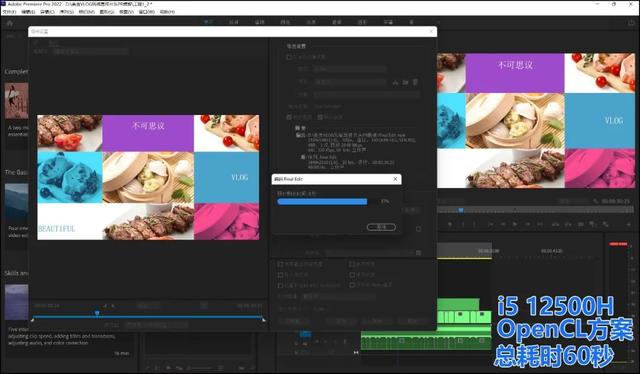Screen dimensions: 640x374
Task: Open the Format dropdown in export settings
Action: tap(350, 69)
